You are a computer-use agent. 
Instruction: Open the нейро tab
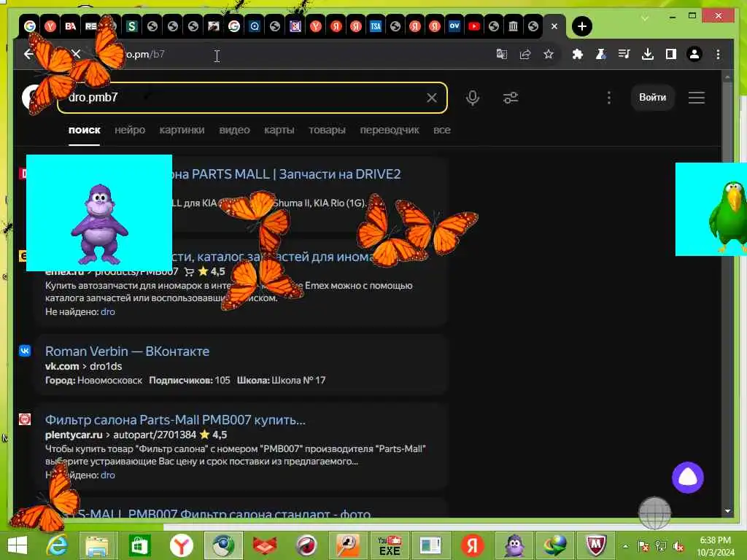click(130, 130)
